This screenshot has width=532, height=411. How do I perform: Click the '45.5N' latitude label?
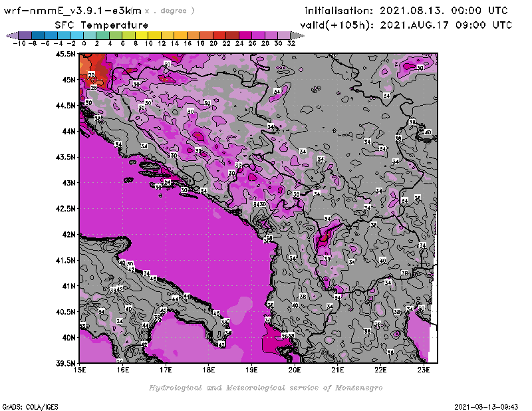pos(66,54)
